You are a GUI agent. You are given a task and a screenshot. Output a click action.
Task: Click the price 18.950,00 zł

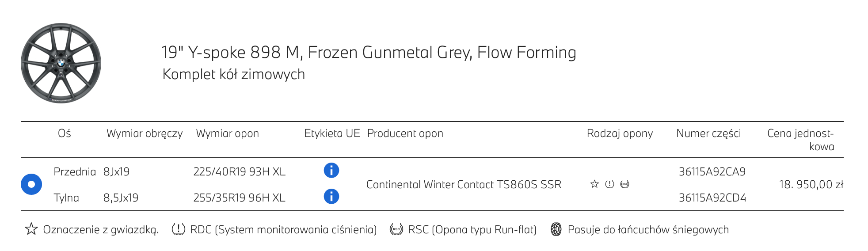[x=811, y=184]
